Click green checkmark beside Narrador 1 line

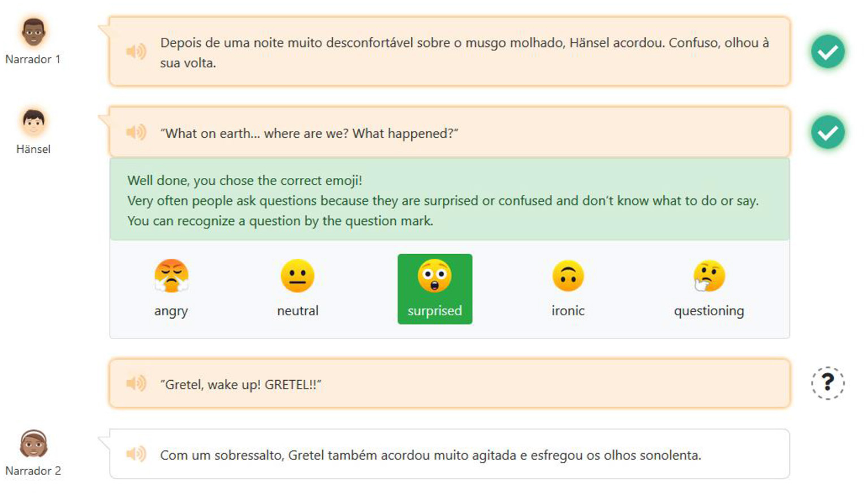point(827,52)
